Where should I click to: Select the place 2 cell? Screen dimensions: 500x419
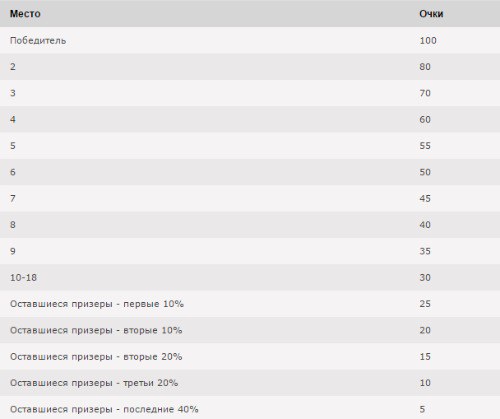coord(13,67)
